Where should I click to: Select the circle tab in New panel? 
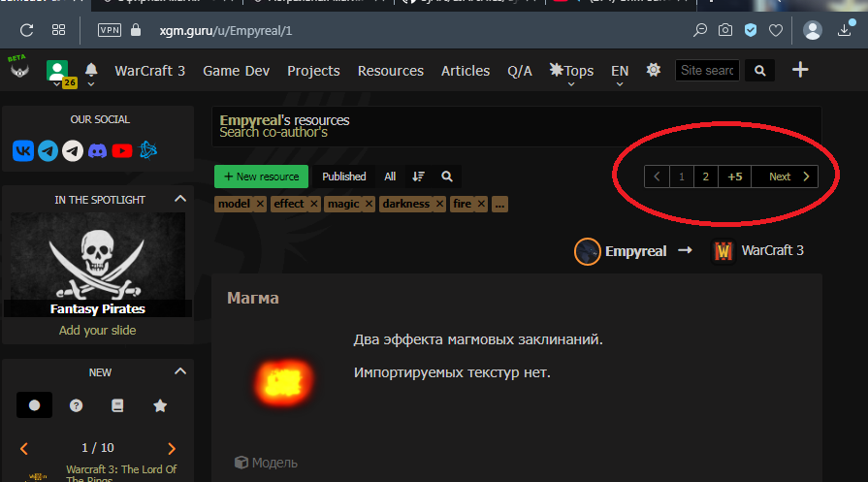(34, 405)
